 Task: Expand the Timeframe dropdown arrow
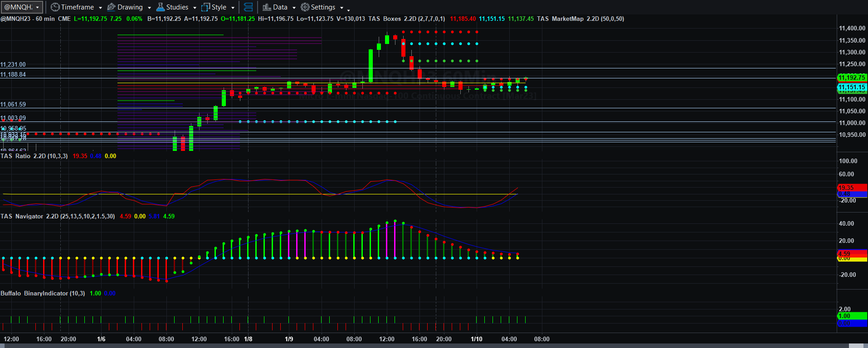pos(100,8)
